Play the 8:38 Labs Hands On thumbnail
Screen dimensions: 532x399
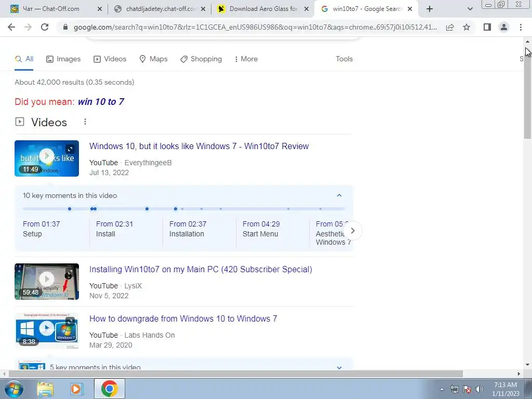[x=47, y=331]
